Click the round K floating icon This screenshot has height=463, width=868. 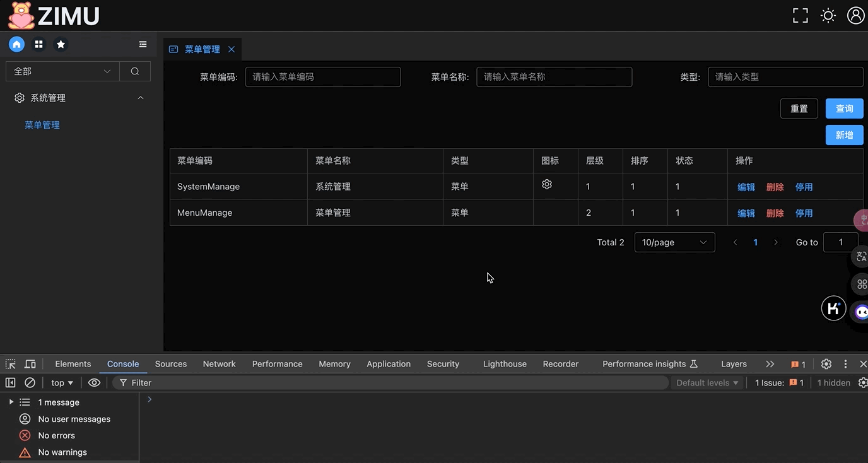[833, 308]
